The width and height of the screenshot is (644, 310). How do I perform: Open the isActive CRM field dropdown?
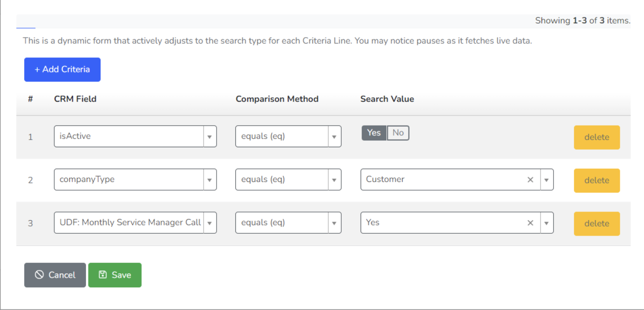pos(209,137)
